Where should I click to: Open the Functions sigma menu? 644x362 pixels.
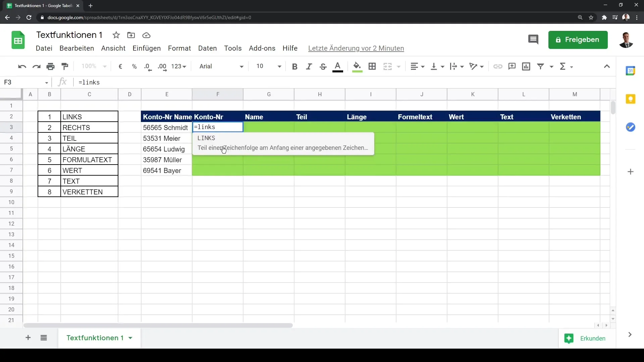(x=566, y=66)
